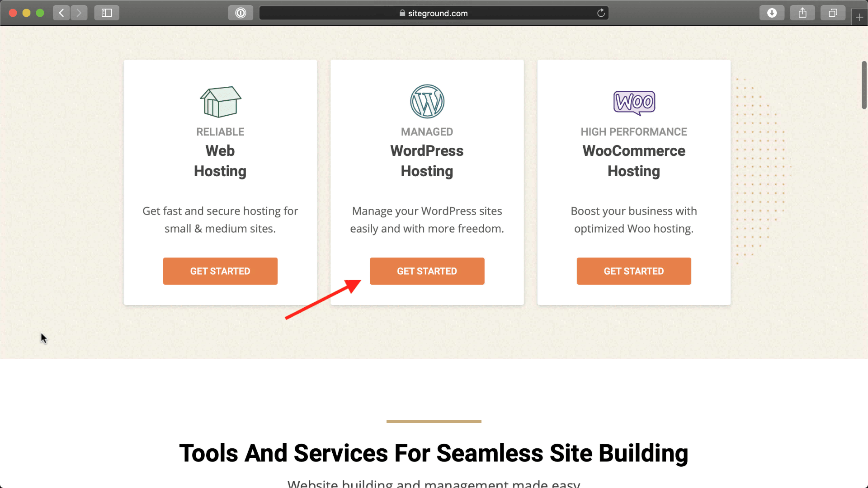Image resolution: width=868 pixels, height=488 pixels.
Task: Select the WooCommerce Hosting heading
Action: coord(634,161)
